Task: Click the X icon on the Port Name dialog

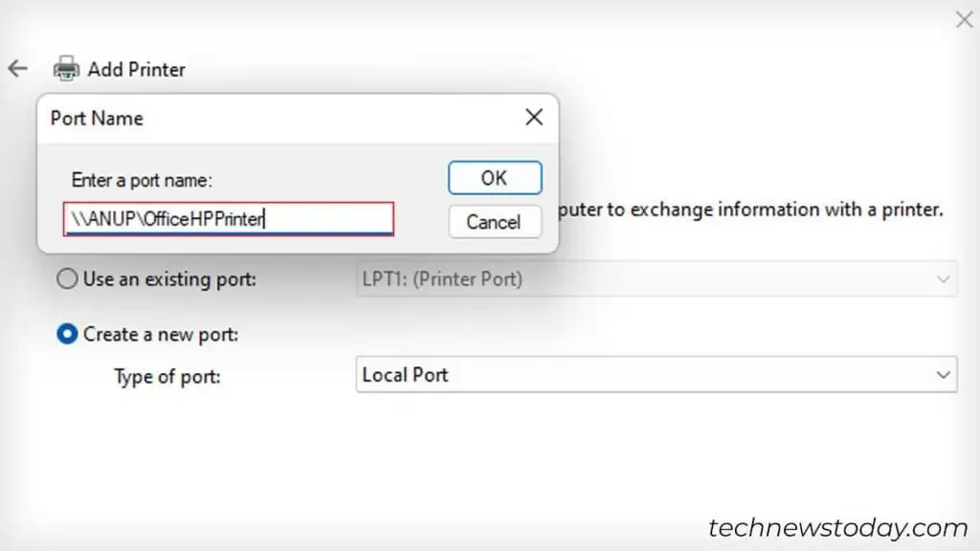Action: [533, 118]
